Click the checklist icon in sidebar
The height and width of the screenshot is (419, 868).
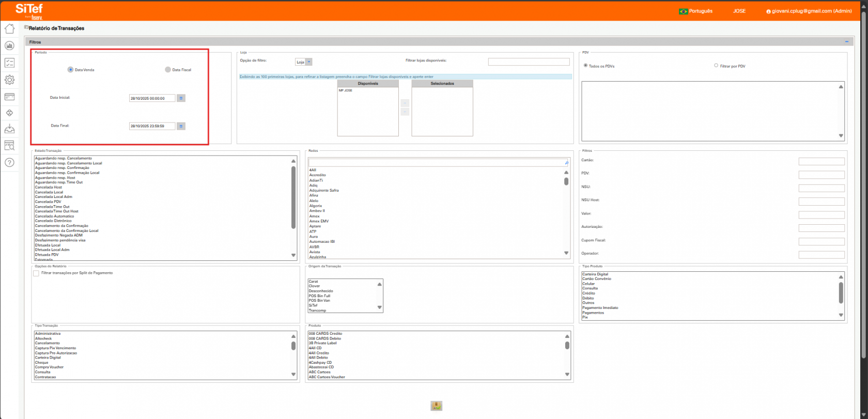[9, 63]
